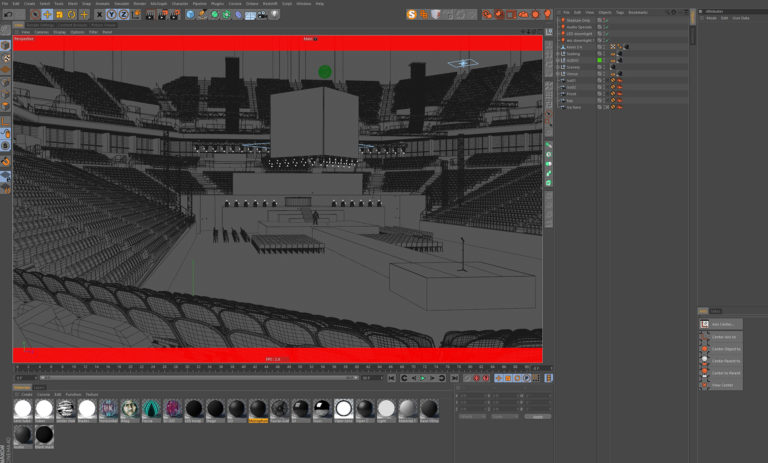
Task: Click Render to Picture Viewer icon
Action: pos(162,15)
